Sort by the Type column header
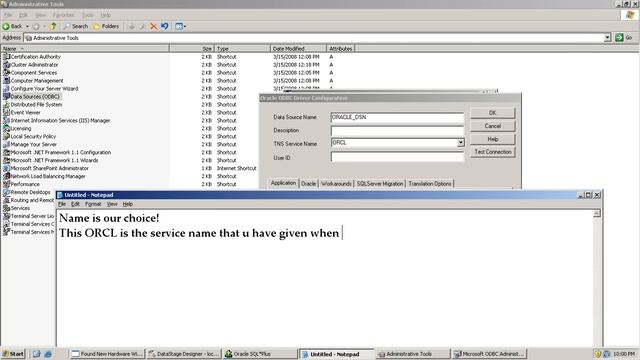The height and width of the screenshot is (360, 640). [x=242, y=49]
